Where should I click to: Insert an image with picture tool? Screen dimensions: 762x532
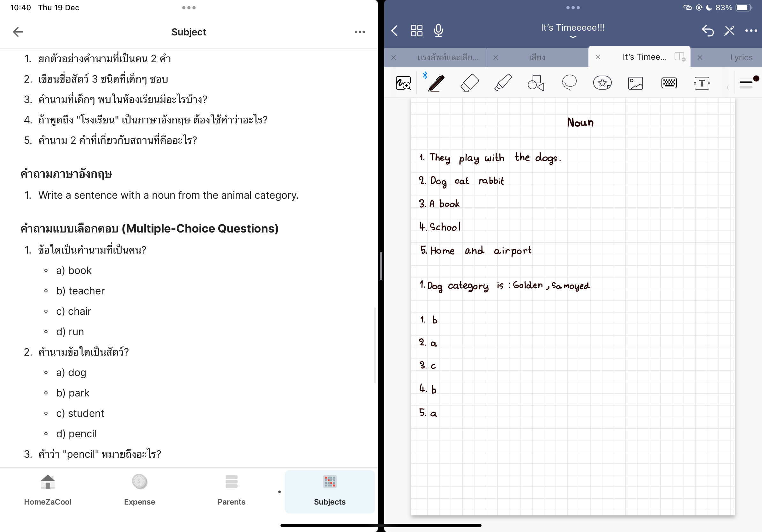[635, 83]
